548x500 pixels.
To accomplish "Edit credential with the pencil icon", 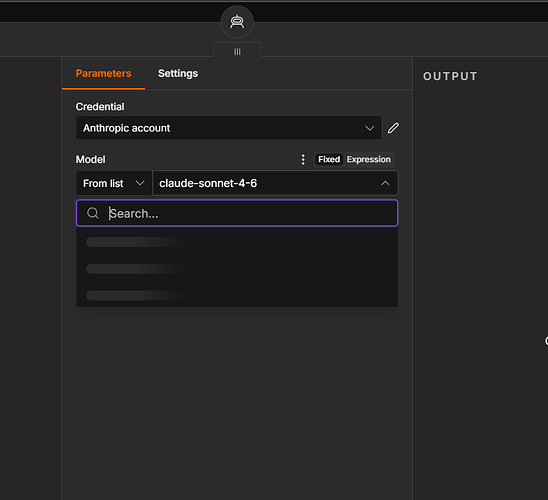I will point(393,128).
